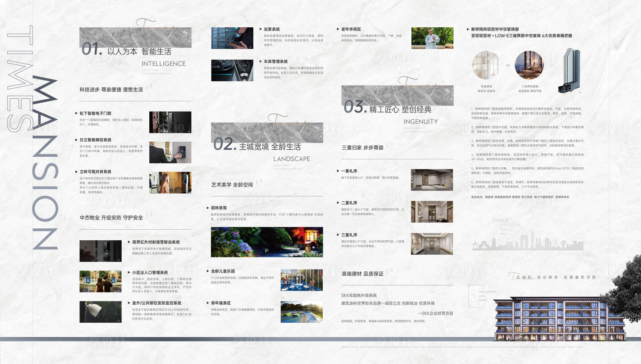This screenshot has height=364, width=641.
Task: Select the 车库管理系统 title
Action: coord(276,61)
